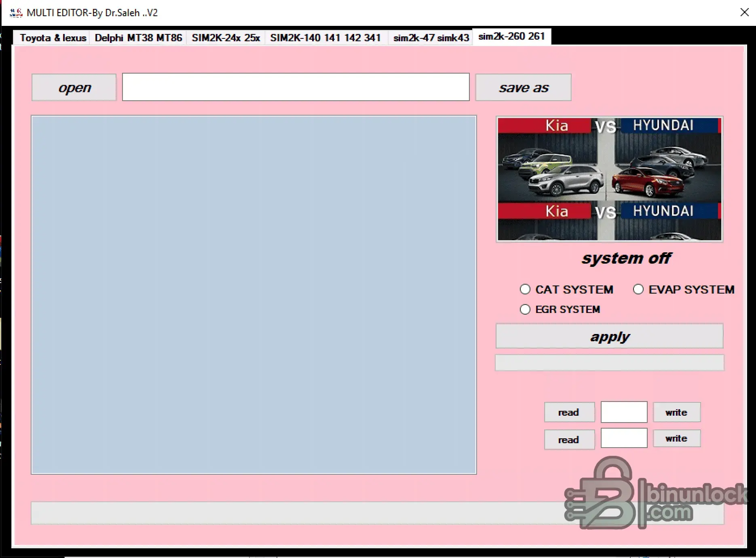This screenshot has width=756, height=558.
Task: Close the Multi Editor window
Action: tap(744, 13)
